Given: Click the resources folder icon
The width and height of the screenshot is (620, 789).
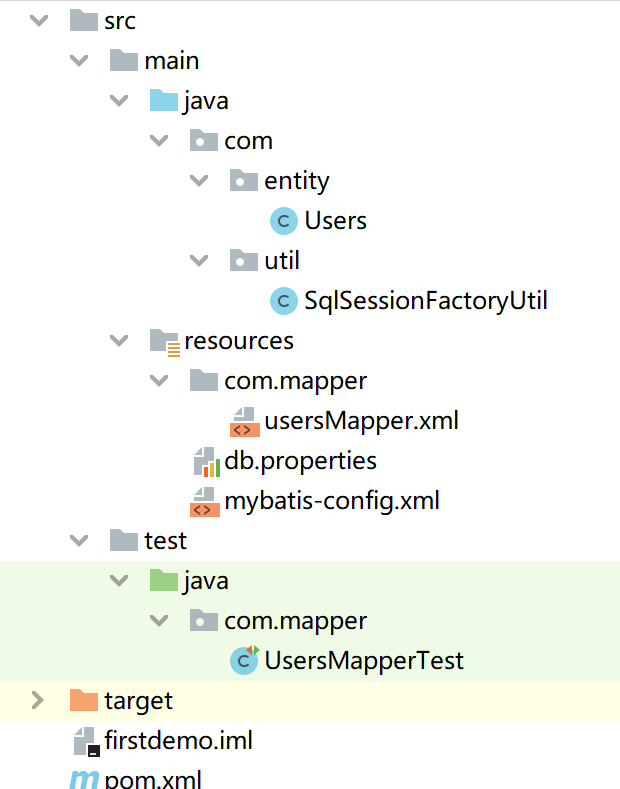Looking at the screenshot, I should [x=164, y=341].
